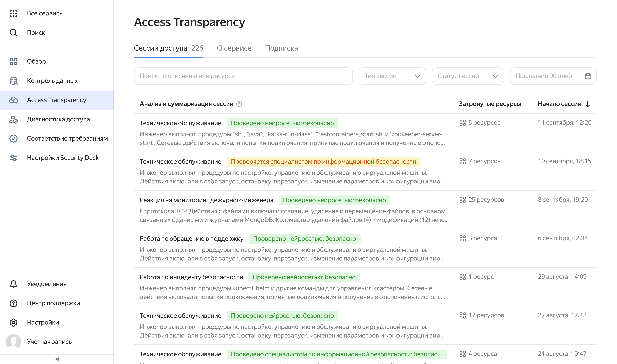This screenshot has width=617, height=364.
Task: Click the Data control database icon
Action: [13, 81]
